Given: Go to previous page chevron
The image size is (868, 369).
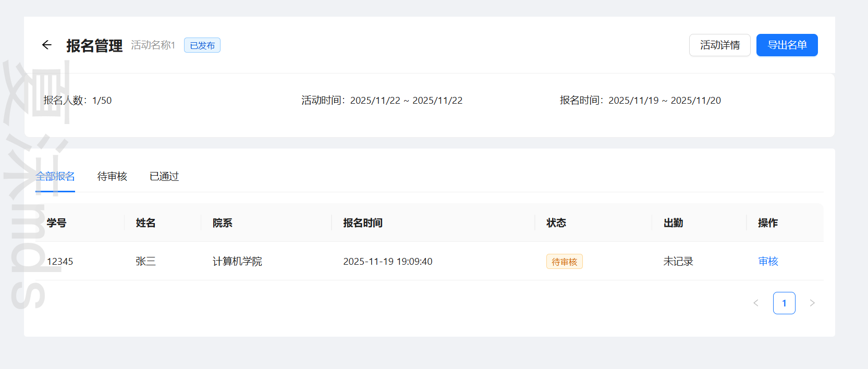Looking at the screenshot, I should tap(756, 303).
